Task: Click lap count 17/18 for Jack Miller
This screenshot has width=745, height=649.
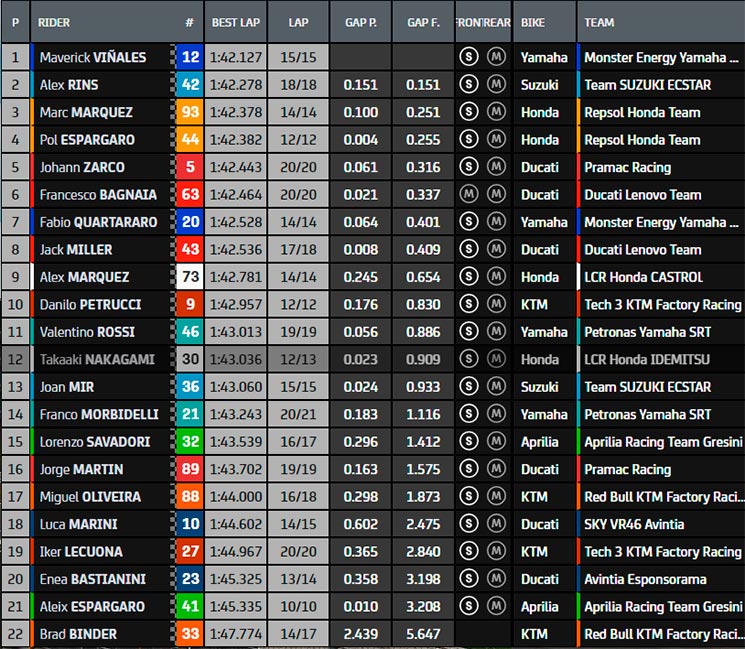Action: [298, 249]
